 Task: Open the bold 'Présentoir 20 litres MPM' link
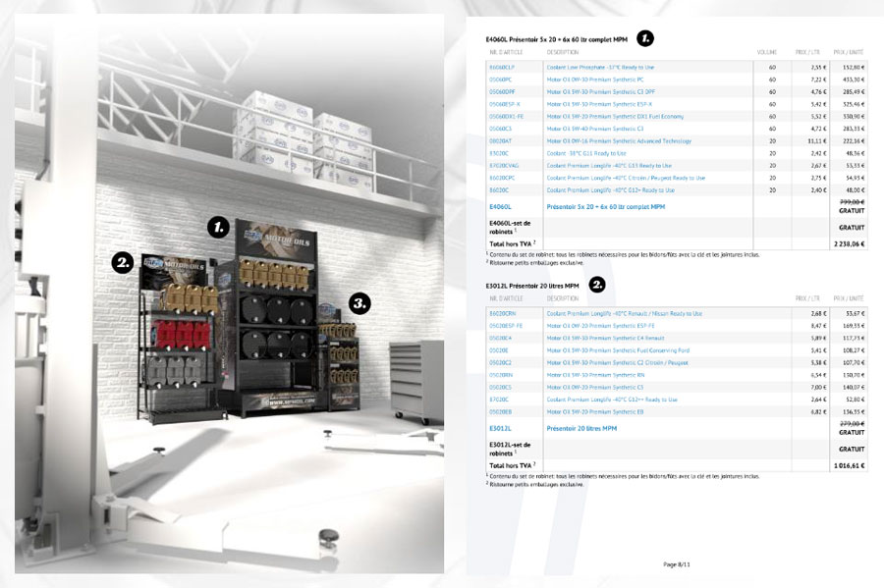coord(581,429)
